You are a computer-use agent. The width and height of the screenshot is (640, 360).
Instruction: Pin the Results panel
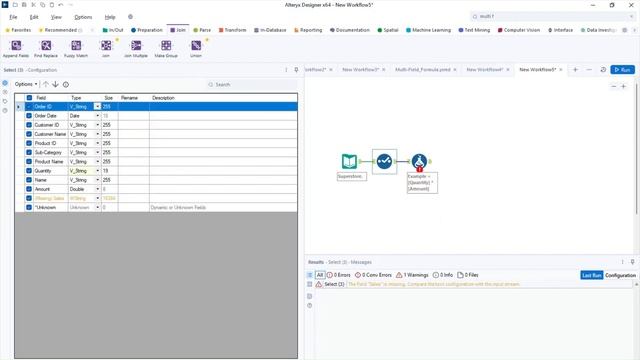(633, 262)
